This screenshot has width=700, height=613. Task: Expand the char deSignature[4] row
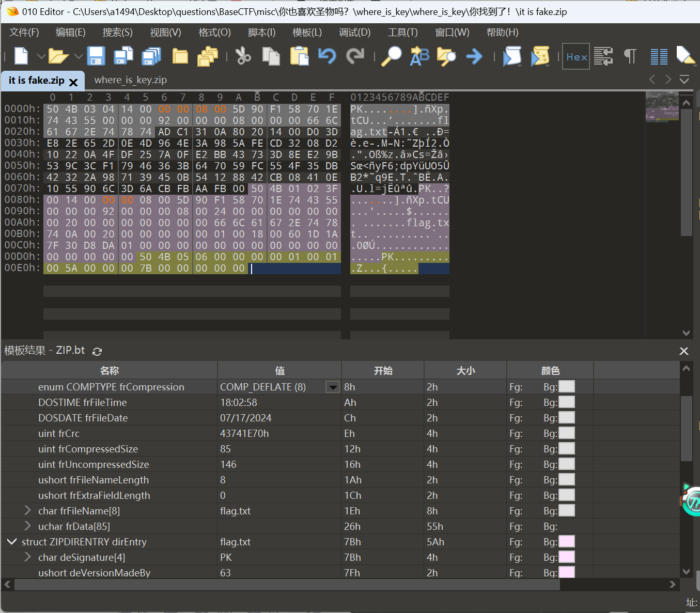point(28,557)
